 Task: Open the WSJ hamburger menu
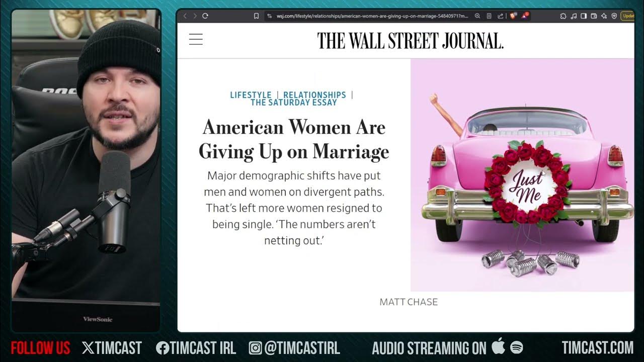[196, 39]
